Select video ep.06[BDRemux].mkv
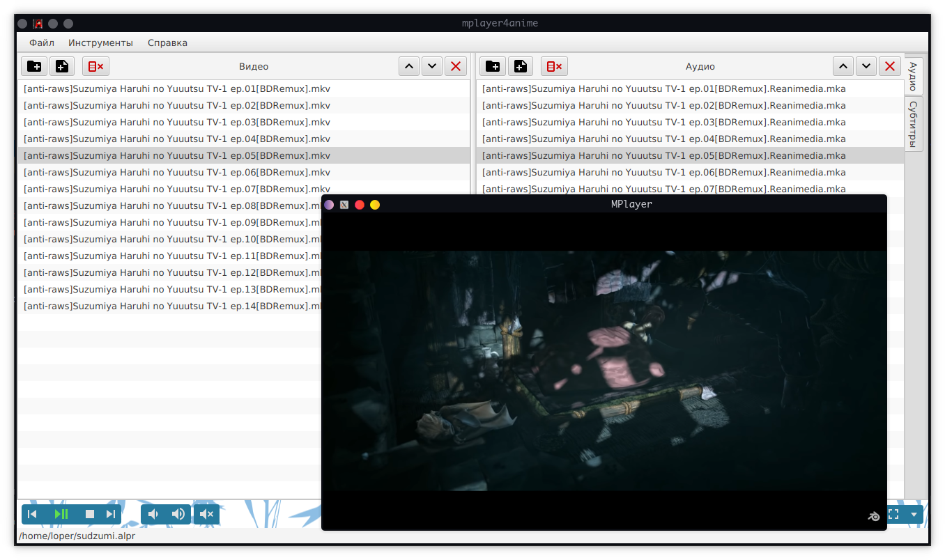 (x=244, y=172)
